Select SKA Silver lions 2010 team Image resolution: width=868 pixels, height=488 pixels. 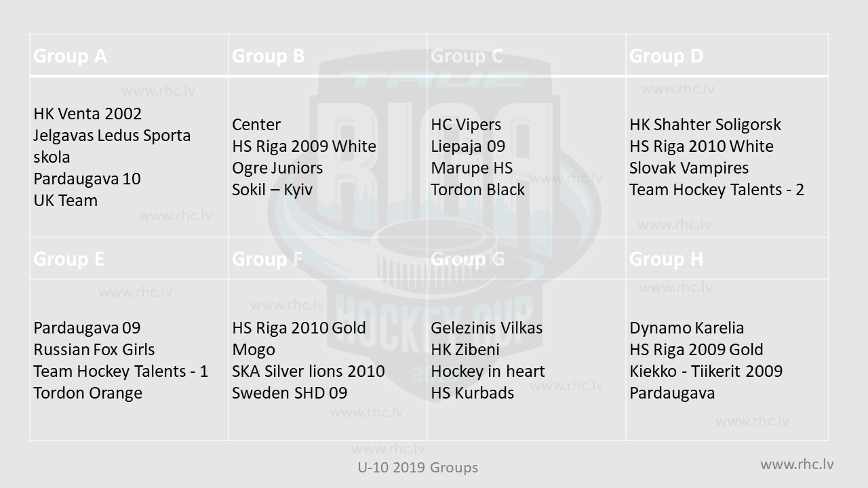(308, 371)
